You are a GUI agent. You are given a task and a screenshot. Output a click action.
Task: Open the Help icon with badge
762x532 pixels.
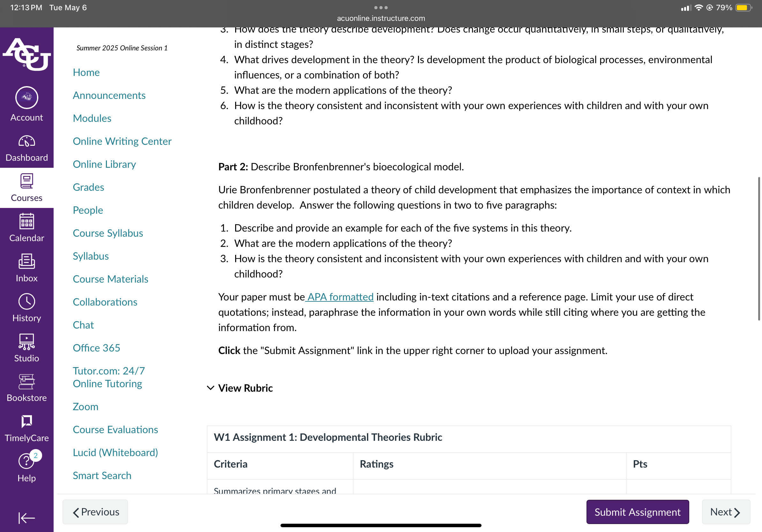(27, 460)
